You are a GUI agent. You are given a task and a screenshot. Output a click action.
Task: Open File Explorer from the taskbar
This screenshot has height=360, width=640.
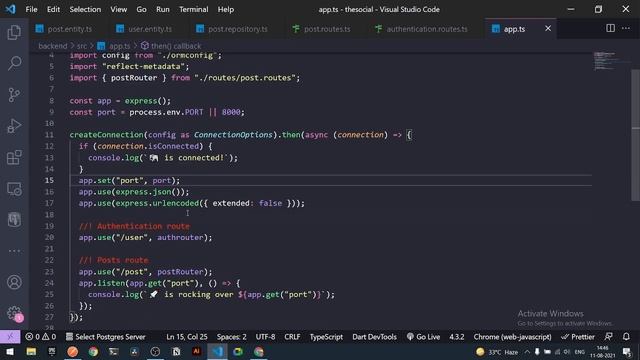[x=31, y=351]
